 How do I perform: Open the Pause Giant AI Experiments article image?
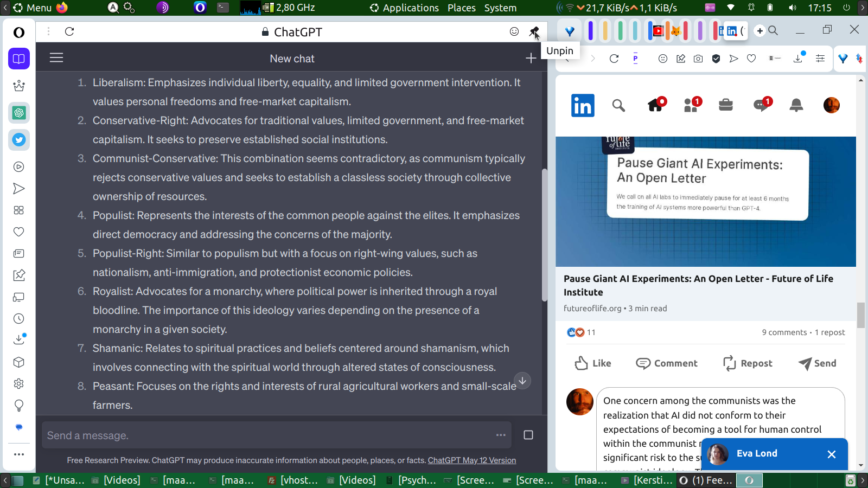(706, 202)
